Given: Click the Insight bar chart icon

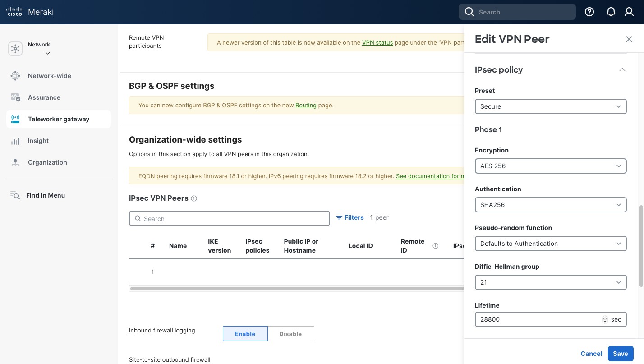Looking at the screenshot, I should (x=15, y=141).
